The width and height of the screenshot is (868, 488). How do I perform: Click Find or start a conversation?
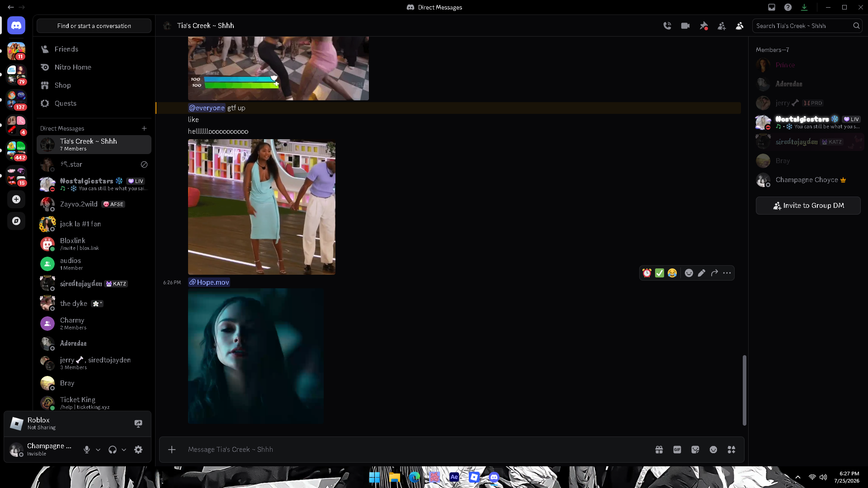[x=94, y=26]
